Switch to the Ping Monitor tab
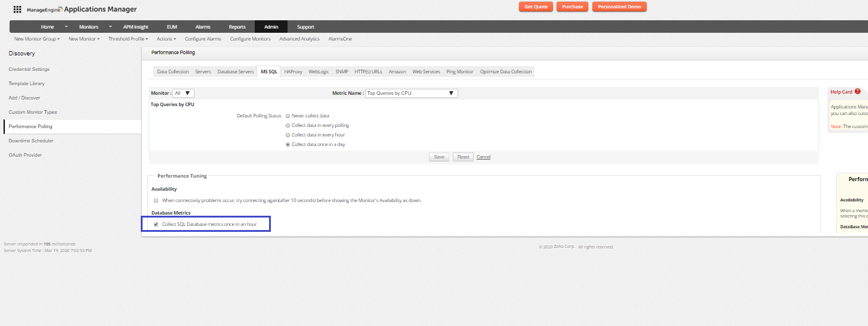The height and width of the screenshot is (326, 868). (460, 72)
